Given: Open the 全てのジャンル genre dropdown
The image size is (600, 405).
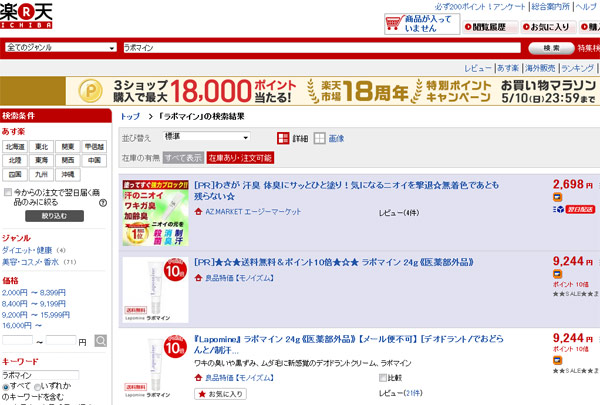Looking at the screenshot, I should 61,47.
